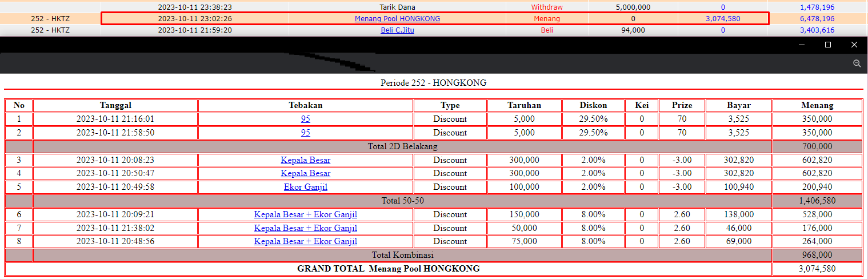Screen dimensions: 868x279
Task: Click the Diskon column header
Action: coord(594,105)
